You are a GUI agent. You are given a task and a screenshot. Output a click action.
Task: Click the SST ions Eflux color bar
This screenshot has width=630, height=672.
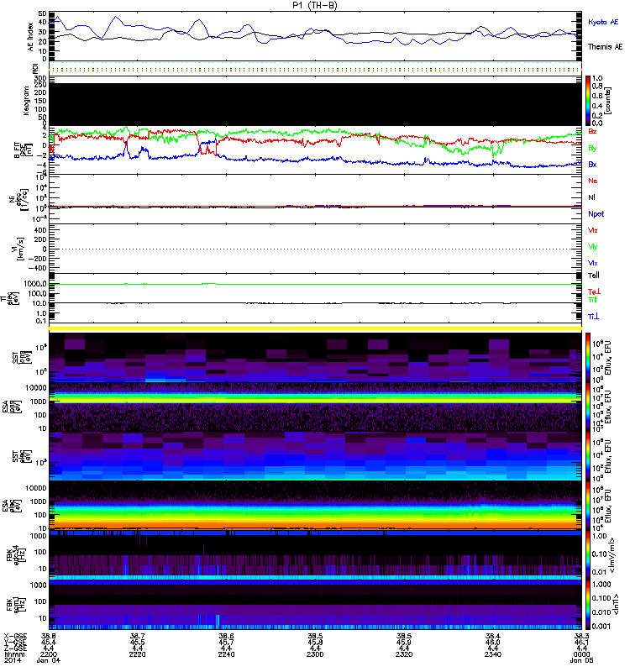click(588, 358)
